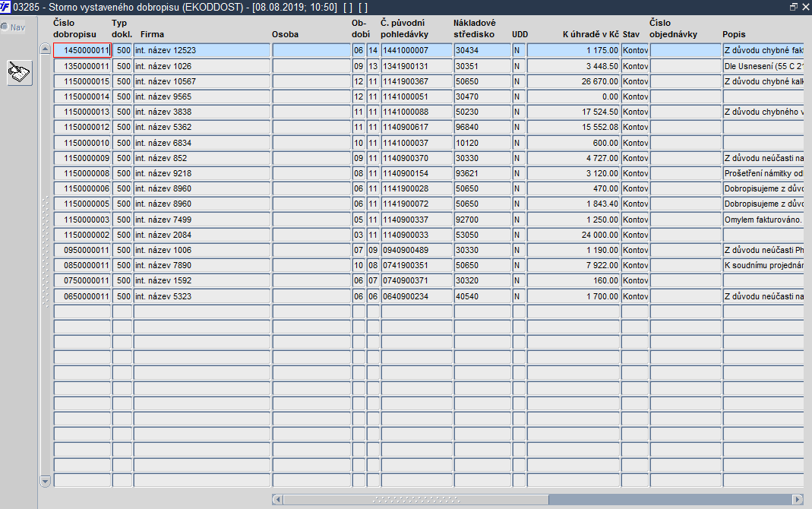Screen dimensions: 812x509
Task: Click amount cell 26 670.00
Action: click(573, 81)
